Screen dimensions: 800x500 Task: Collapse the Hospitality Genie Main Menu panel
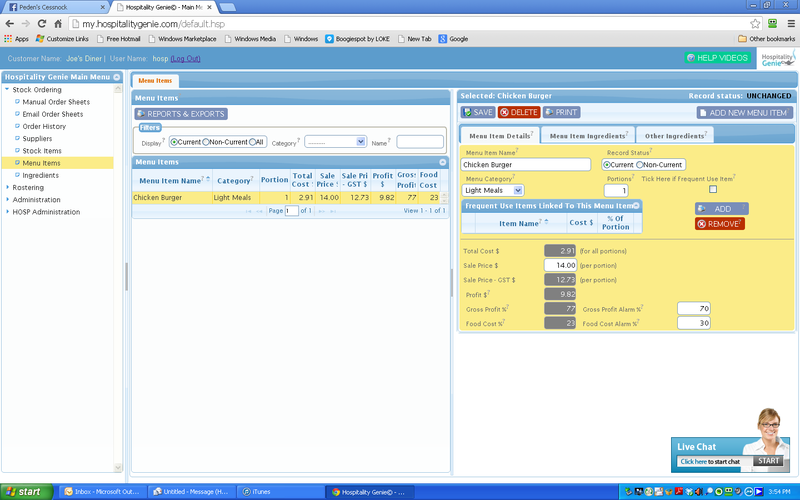point(117,77)
